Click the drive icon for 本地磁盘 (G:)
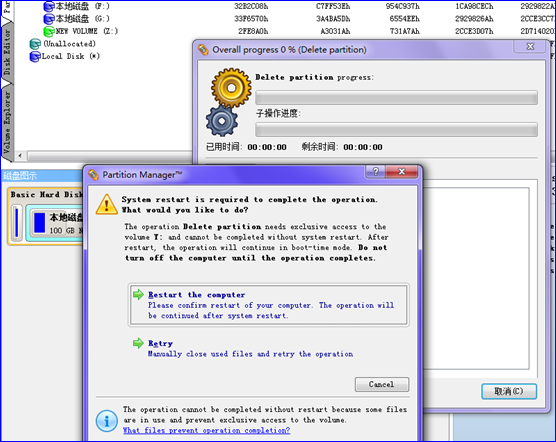Viewport: 556px width, 442px height. [49, 19]
